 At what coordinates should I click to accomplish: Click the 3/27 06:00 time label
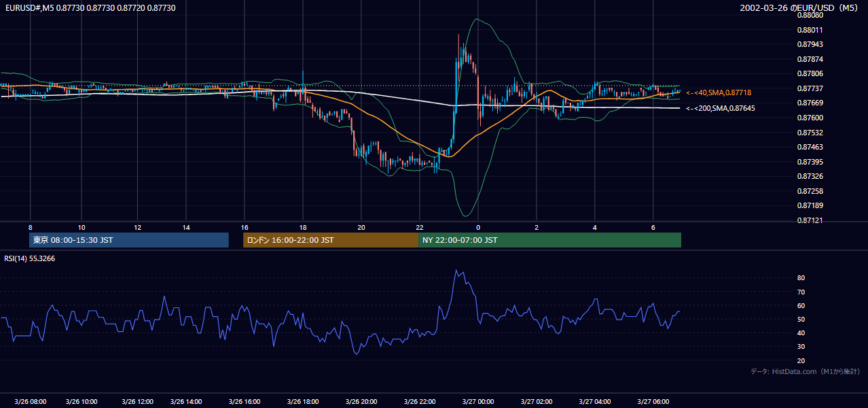(653, 401)
